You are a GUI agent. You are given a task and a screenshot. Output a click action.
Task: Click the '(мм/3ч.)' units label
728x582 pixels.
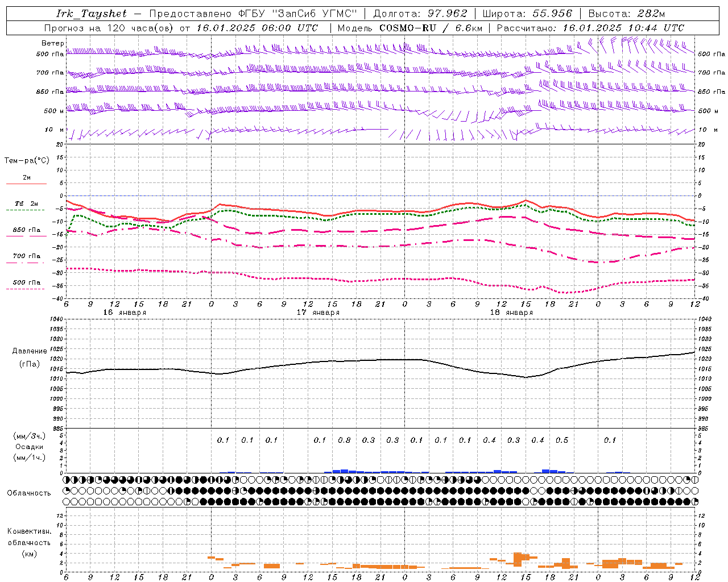click(x=30, y=436)
